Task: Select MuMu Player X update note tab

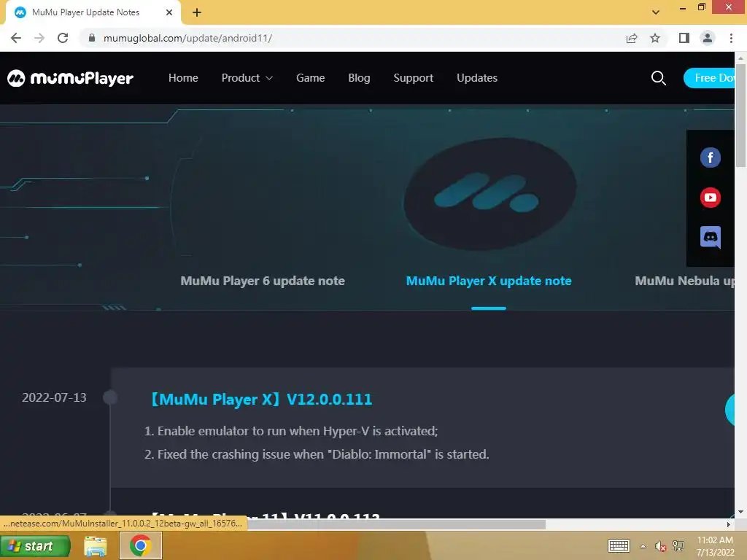Action: 488,281
